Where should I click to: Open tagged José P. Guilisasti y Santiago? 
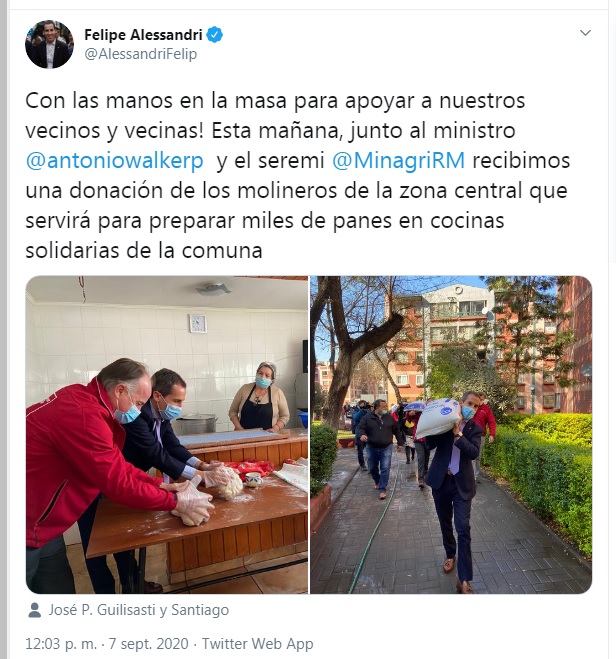(139, 610)
